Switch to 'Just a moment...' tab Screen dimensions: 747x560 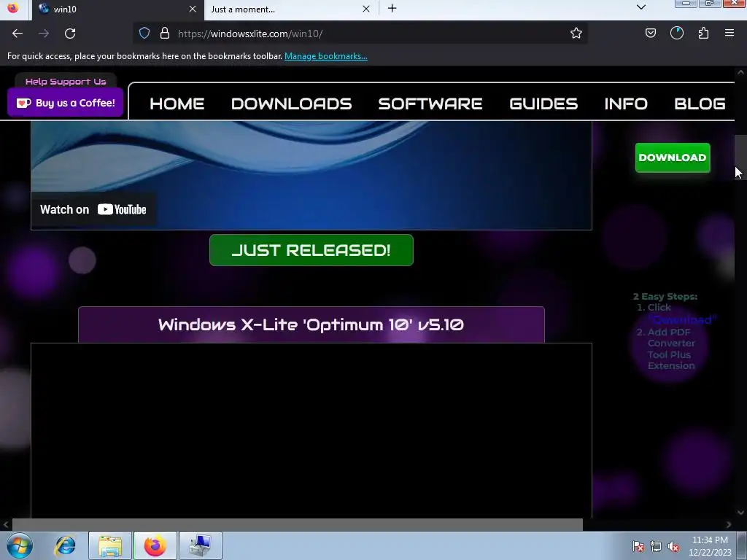291,9
